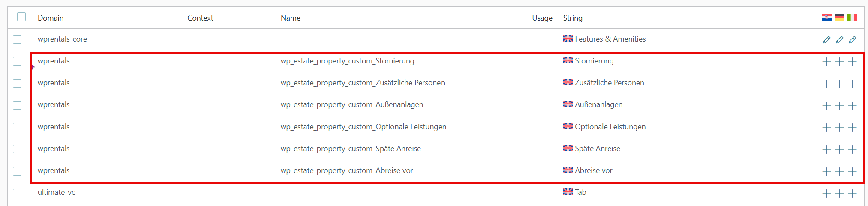Add Italian translation for Stornierung string

(x=852, y=62)
